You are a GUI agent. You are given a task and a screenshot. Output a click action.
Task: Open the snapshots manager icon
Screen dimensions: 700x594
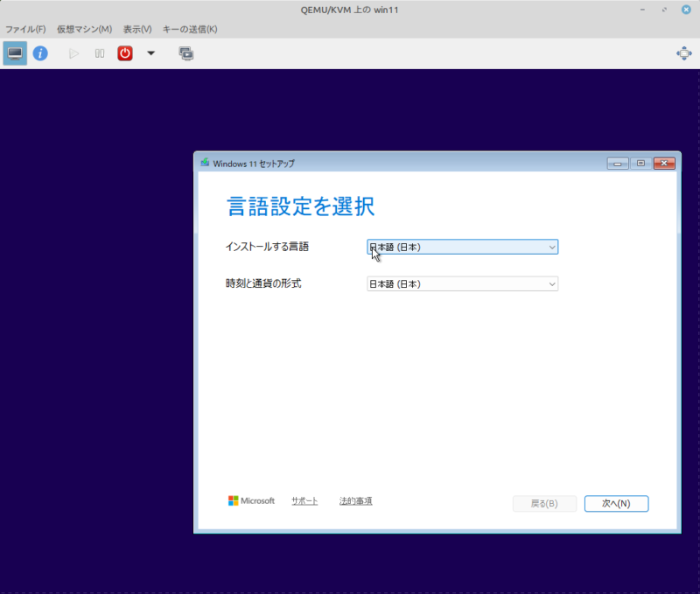click(x=185, y=53)
